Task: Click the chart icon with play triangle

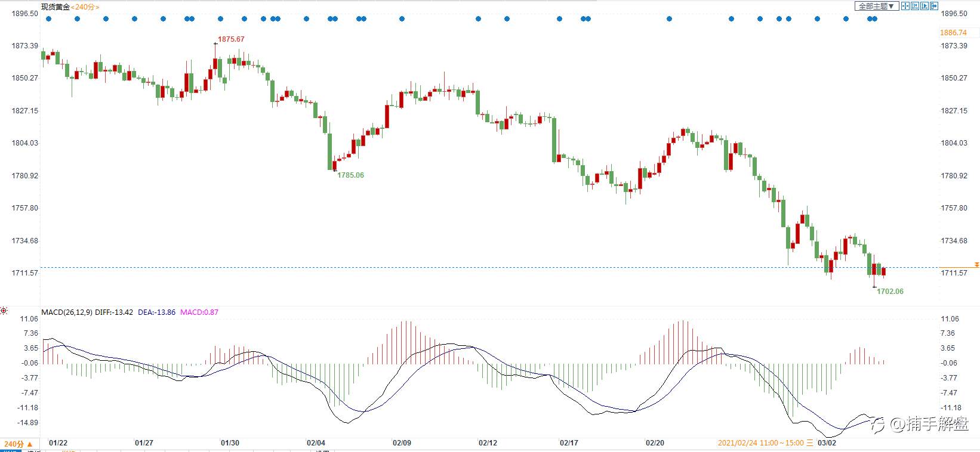Action: tap(924, 7)
